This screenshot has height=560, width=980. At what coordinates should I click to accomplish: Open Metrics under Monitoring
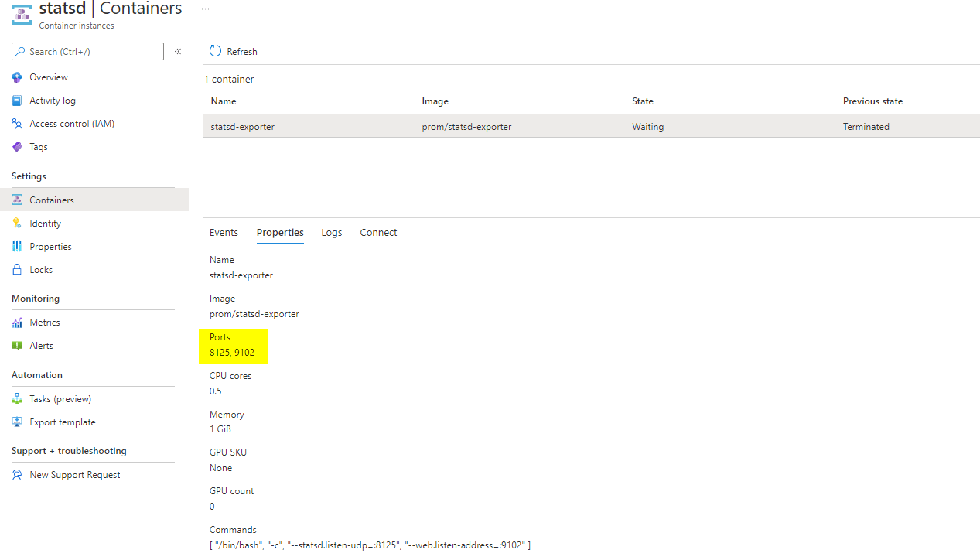click(44, 322)
